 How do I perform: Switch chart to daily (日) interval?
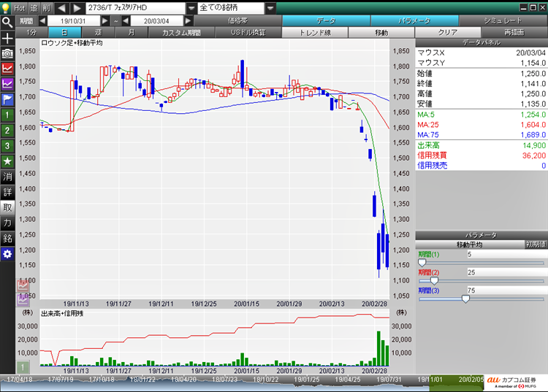(65, 33)
